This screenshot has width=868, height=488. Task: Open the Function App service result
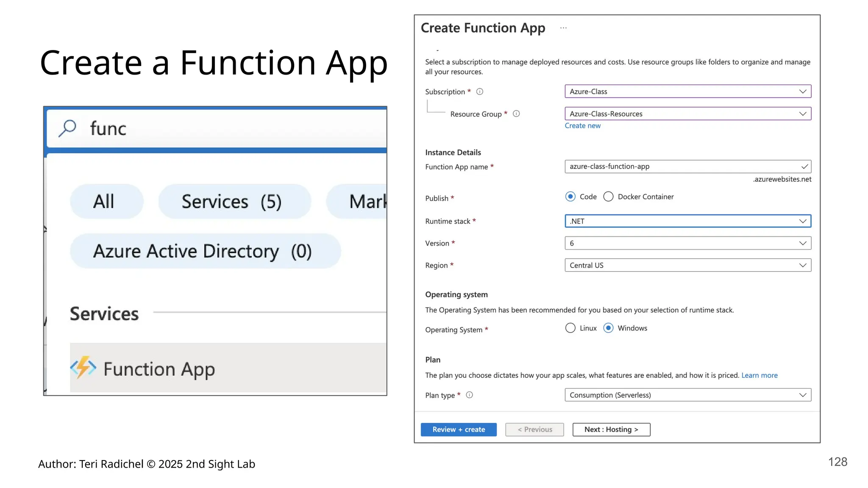(228, 367)
